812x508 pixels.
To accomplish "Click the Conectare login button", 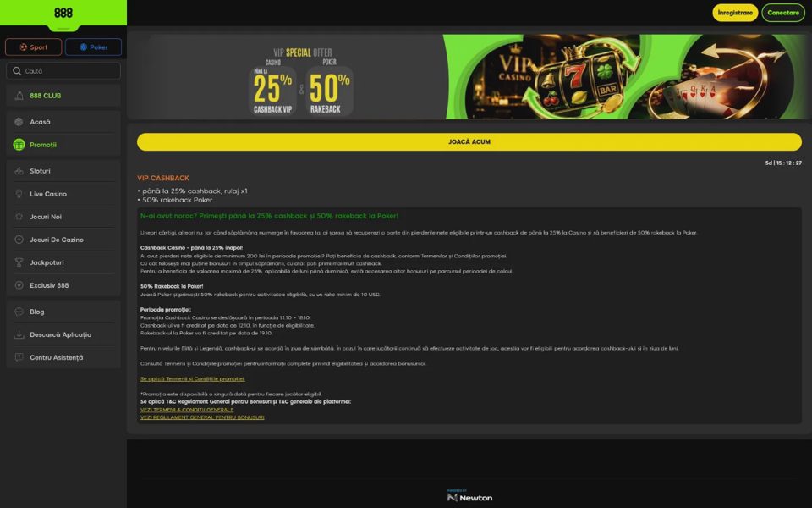I will click(783, 13).
